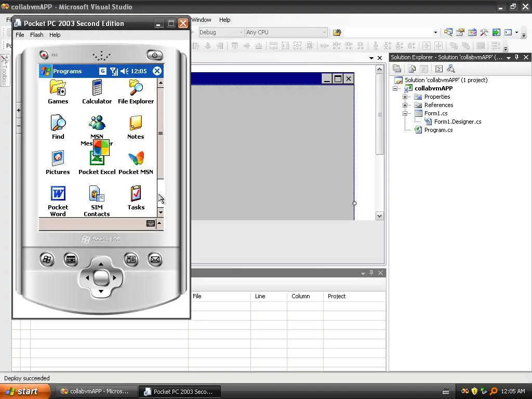Click Show All Files in Solution Explorer
This screenshot has height=399, width=532.
coord(412,69)
